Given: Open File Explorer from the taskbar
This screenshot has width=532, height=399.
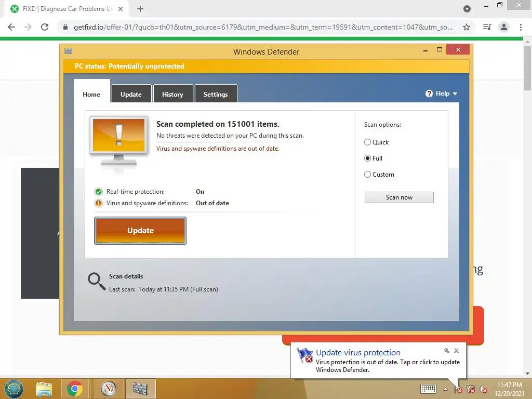Looking at the screenshot, I should [x=44, y=389].
